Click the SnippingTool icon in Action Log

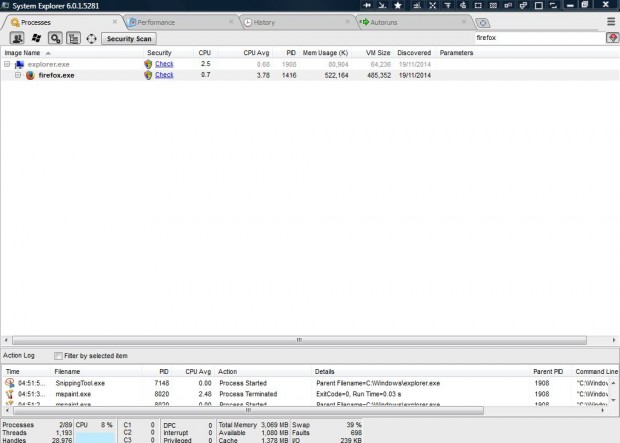click(9, 382)
